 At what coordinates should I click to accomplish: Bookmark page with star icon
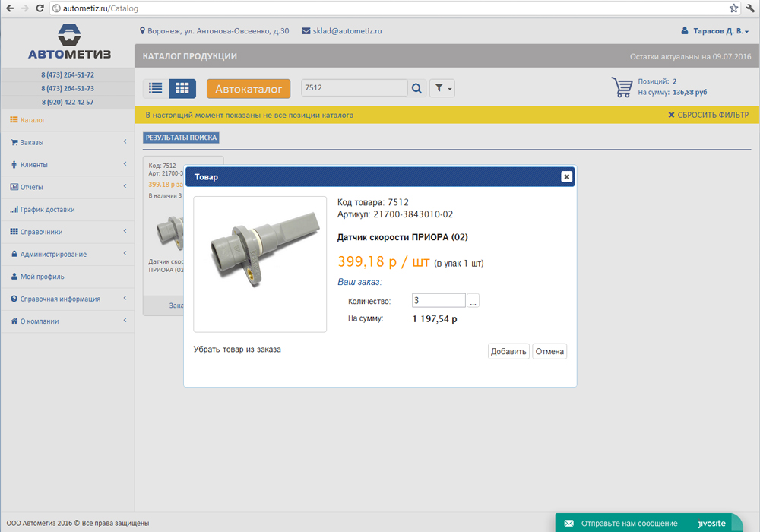733,8
